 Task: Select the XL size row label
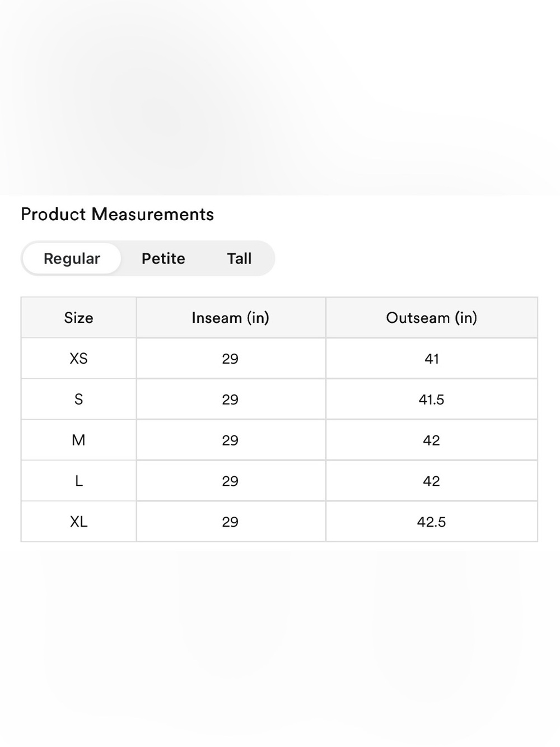coord(78,522)
